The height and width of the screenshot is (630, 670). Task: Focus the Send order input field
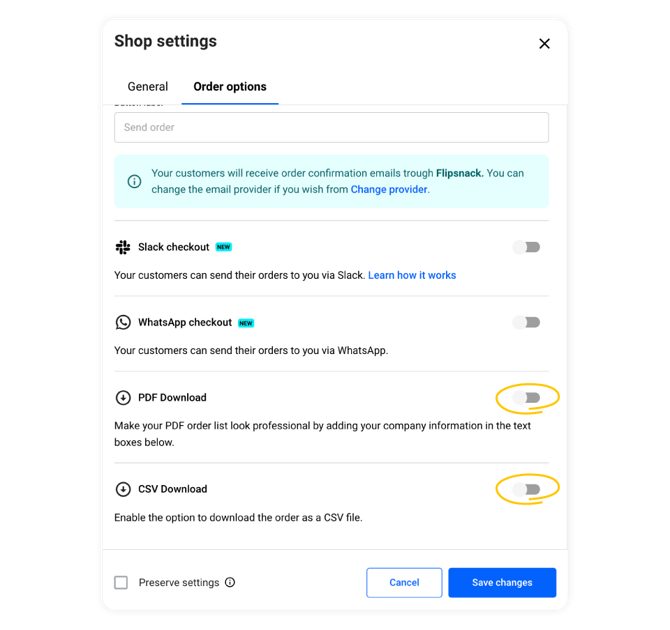pos(331,127)
